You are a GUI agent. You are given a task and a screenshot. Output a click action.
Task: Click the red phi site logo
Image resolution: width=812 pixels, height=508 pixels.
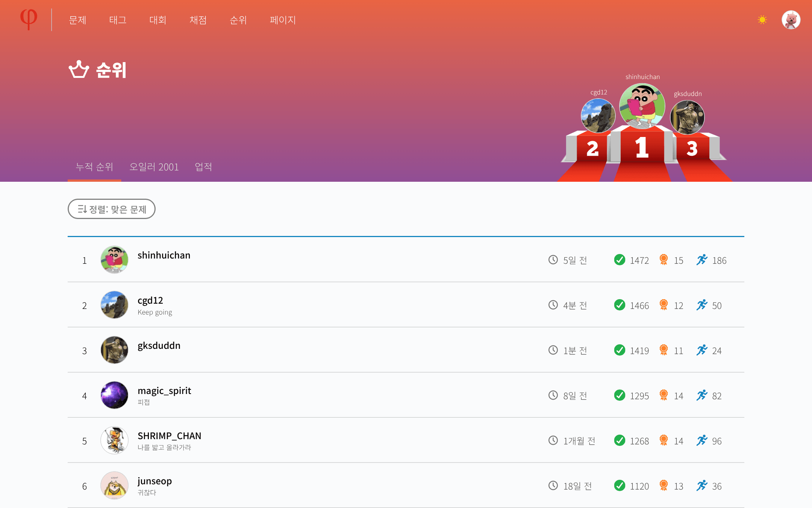click(29, 19)
